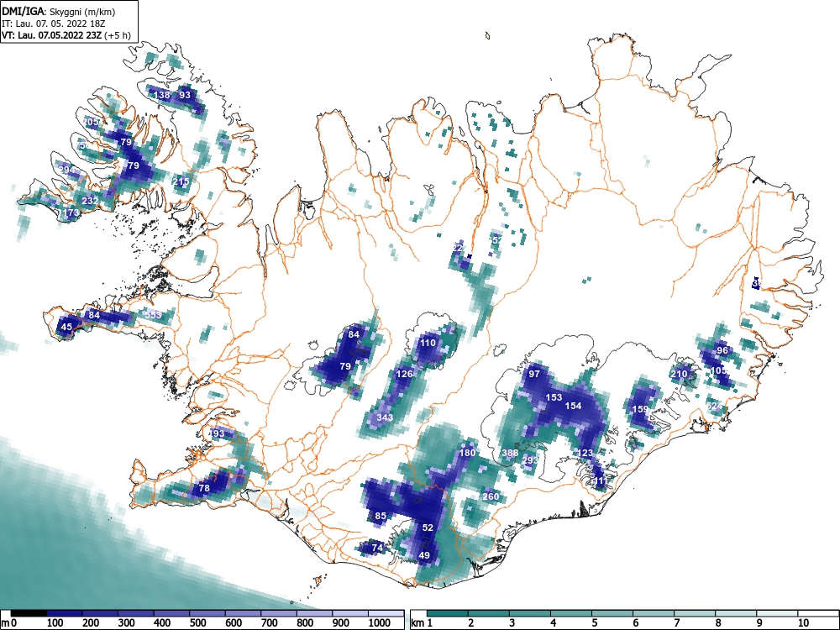Screen dimensions: 840x630
Task: Click the '123' visibility label
Action: [x=585, y=453]
